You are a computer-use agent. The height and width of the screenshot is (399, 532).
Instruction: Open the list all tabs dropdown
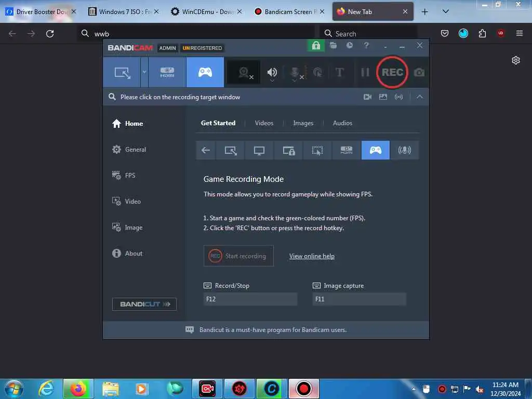point(446,11)
